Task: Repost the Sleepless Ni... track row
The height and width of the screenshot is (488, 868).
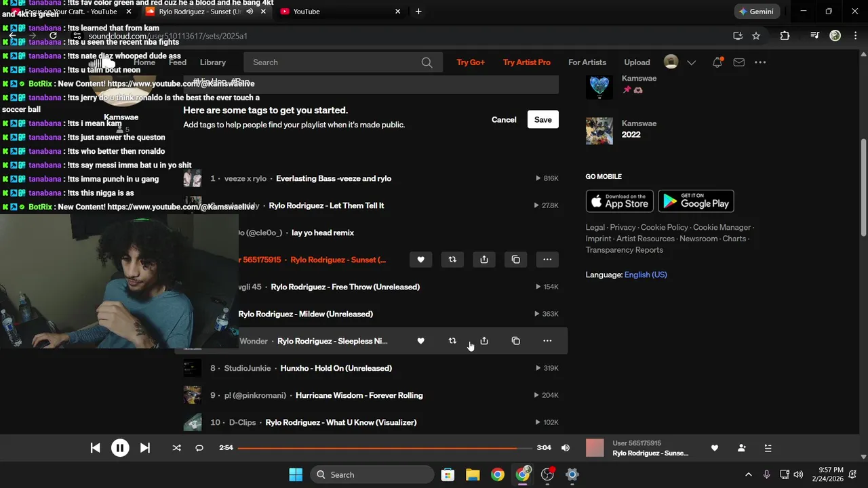Action: (x=452, y=341)
